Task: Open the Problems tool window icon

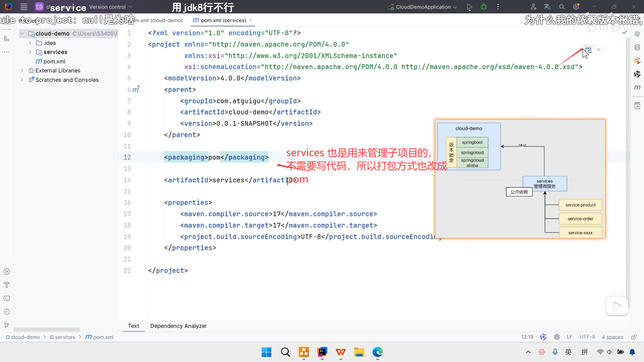Action: pyautogui.click(x=7, y=312)
